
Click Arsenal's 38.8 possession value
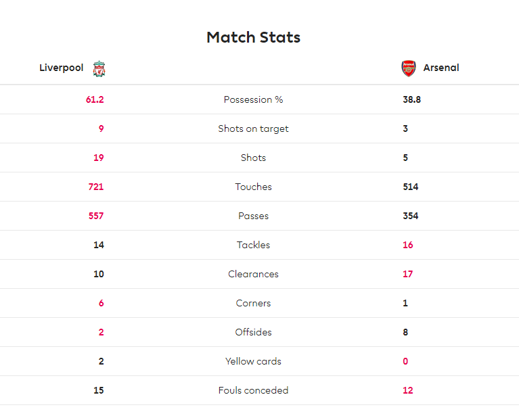click(x=412, y=99)
